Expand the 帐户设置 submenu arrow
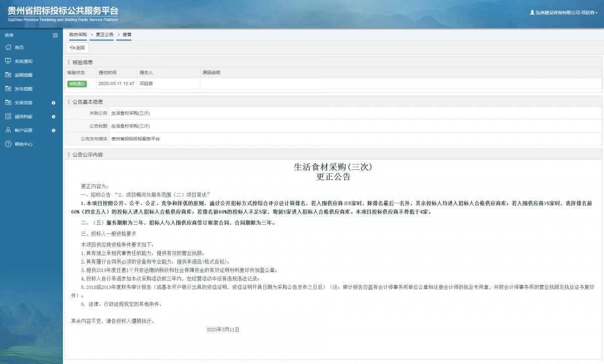 tap(54, 130)
